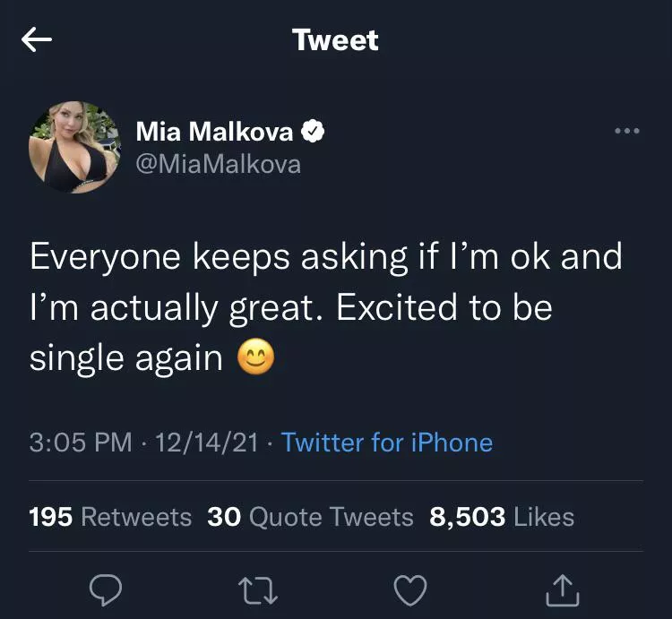Click the 12/14/21 date
The image size is (672, 619).
207,443
